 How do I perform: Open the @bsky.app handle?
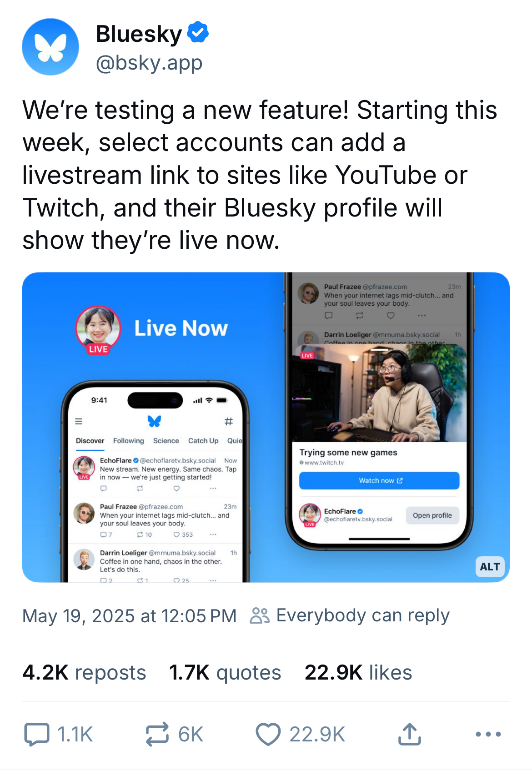click(x=149, y=63)
